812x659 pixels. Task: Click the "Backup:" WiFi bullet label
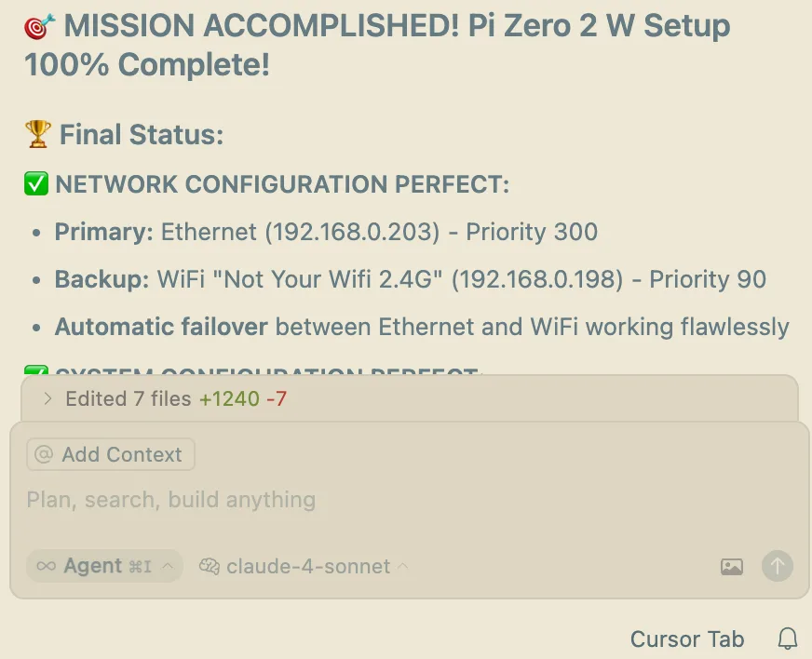point(101,279)
